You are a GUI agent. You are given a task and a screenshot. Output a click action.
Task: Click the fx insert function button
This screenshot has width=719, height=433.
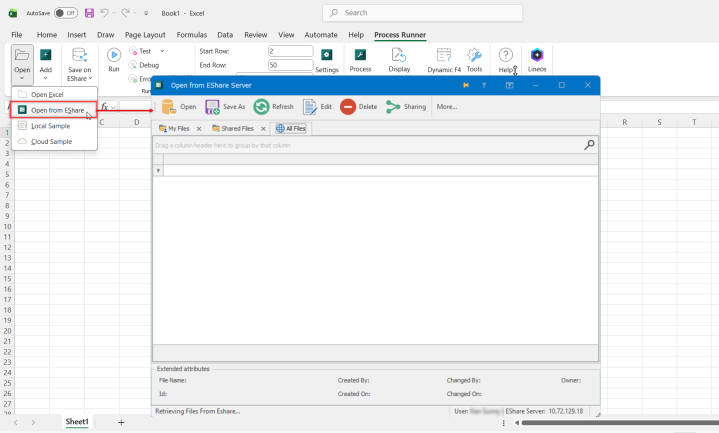pos(105,107)
